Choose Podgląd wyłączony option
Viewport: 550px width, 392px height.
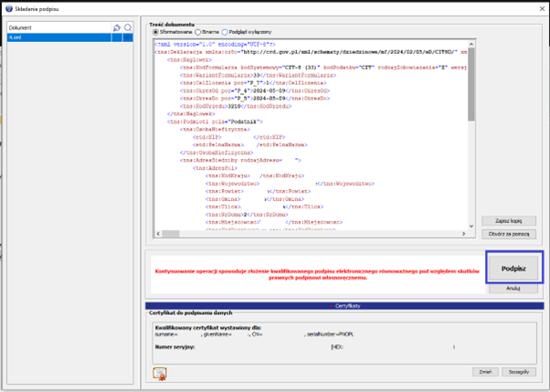click(x=226, y=30)
